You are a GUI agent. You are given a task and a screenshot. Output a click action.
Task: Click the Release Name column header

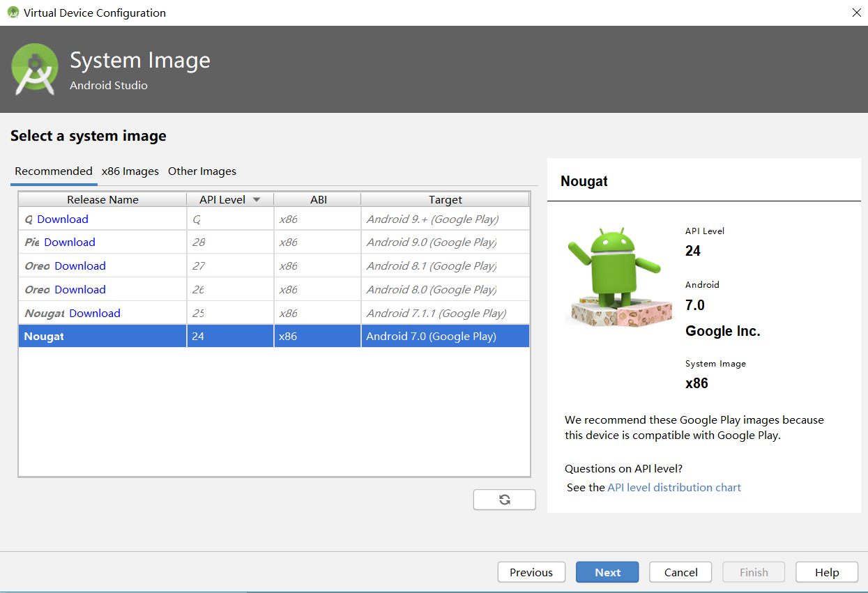102,200
